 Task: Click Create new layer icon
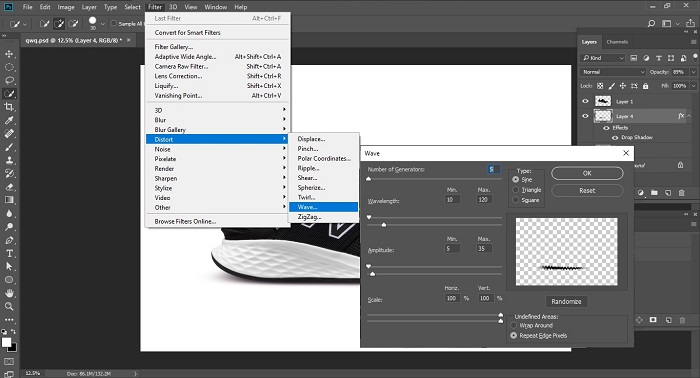click(x=668, y=193)
